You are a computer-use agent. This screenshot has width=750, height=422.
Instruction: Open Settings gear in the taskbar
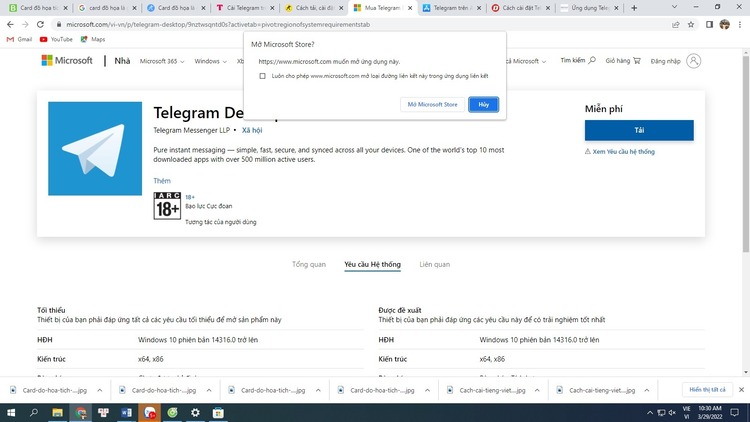(195, 412)
